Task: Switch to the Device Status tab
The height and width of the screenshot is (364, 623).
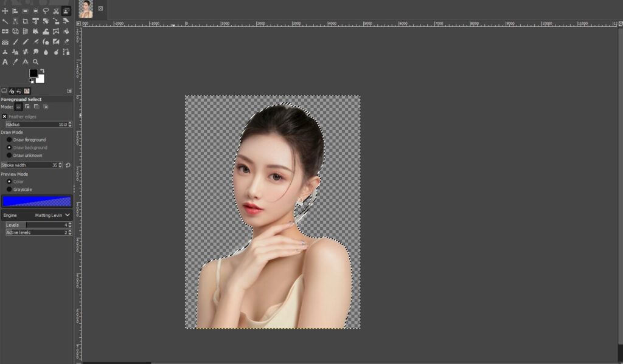Action: coord(12,91)
